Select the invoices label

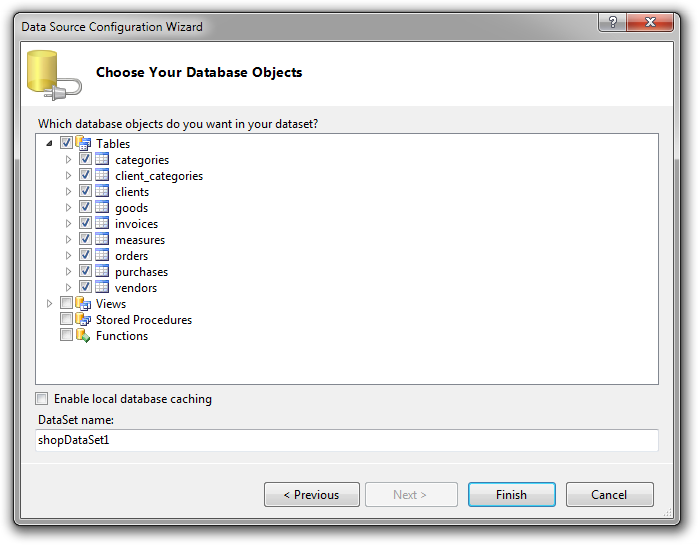[136, 224]
